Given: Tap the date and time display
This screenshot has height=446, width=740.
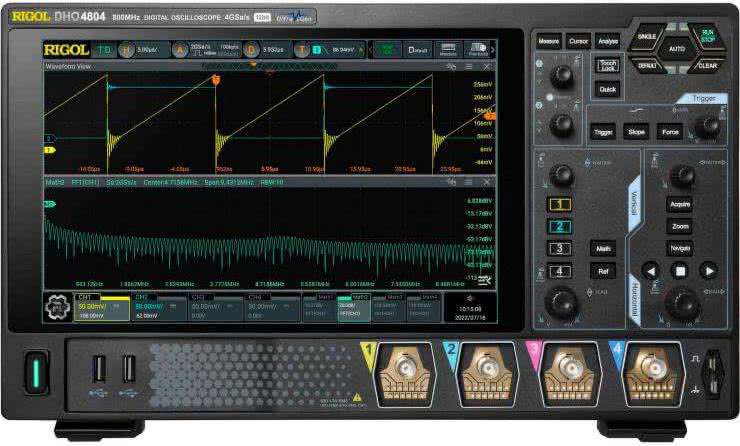Looking at the screenshot, I should click(470, 312).
